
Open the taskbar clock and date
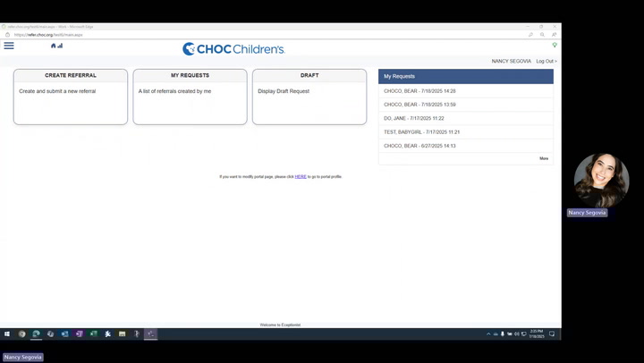pyautogui.click(x=537, y=333)
